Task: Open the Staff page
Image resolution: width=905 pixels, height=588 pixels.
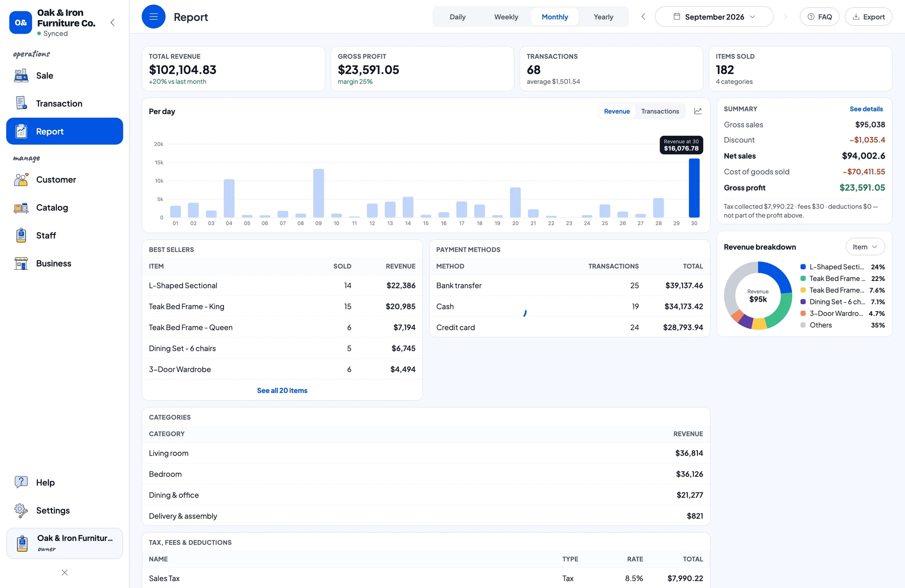Action: [x=64, y=235]
